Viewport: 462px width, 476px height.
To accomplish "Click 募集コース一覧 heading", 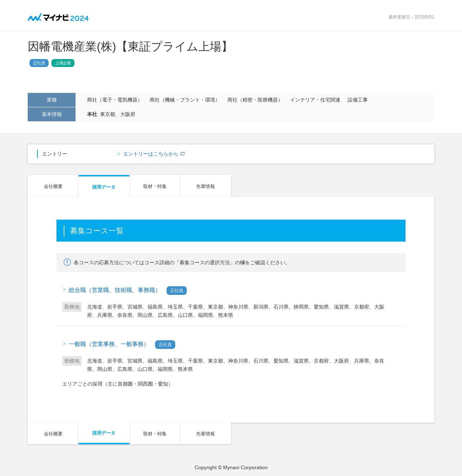I will 97,231.
